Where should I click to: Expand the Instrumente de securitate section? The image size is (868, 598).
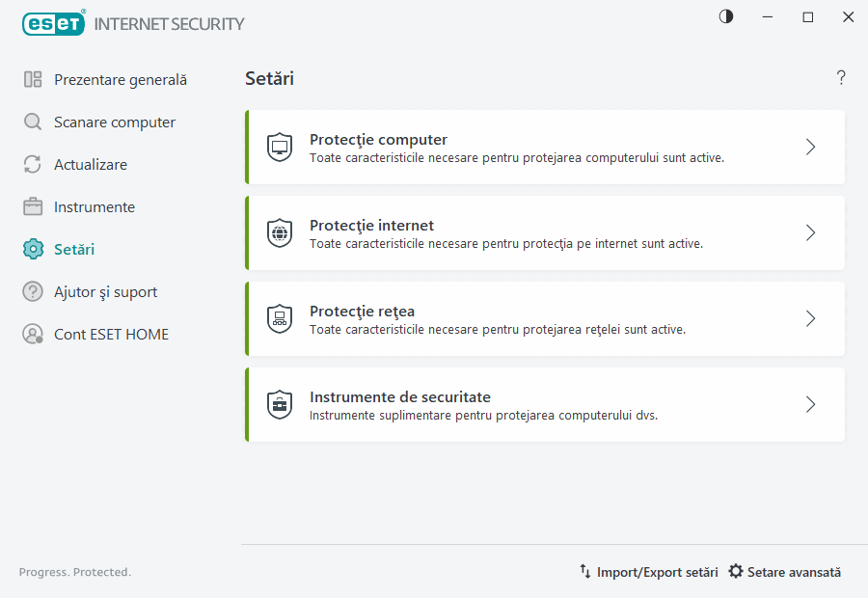tap(810, 404)
